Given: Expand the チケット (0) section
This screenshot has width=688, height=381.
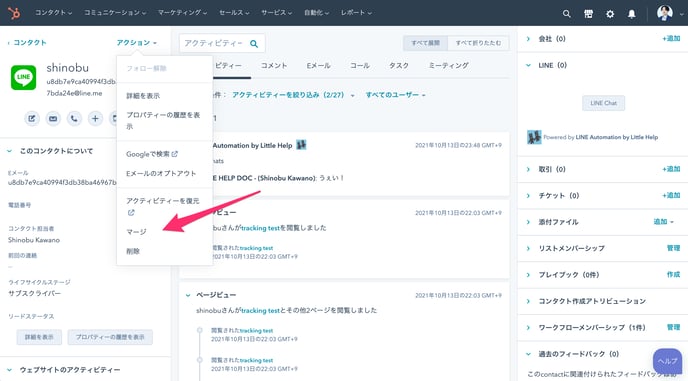Looking at the screenshot, I should click(528, 195).
